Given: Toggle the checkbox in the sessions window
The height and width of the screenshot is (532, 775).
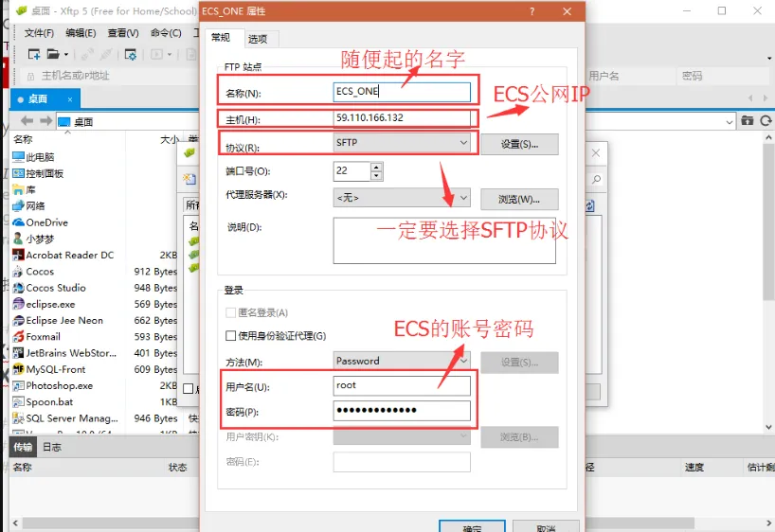Looking at the screenshot, I should click(189, 389).
